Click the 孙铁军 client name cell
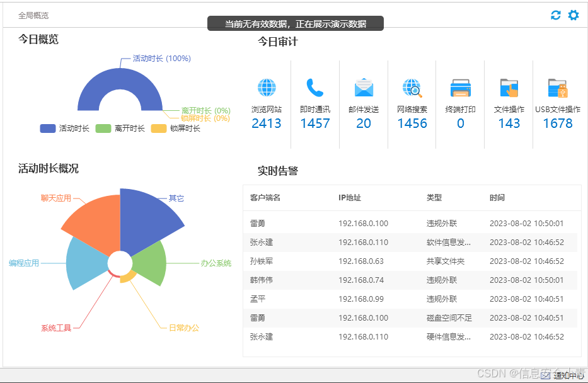The image size is (588, 383). point(262,261)
